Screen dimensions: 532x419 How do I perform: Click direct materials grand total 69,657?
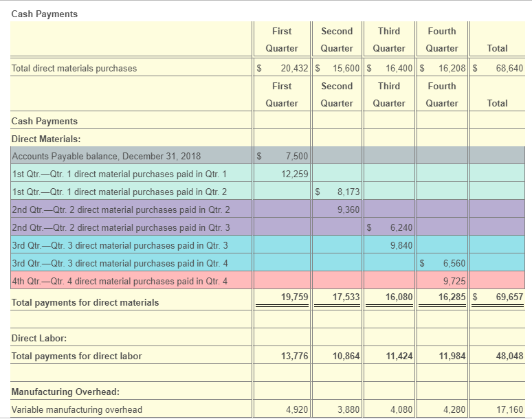point(509,297)
